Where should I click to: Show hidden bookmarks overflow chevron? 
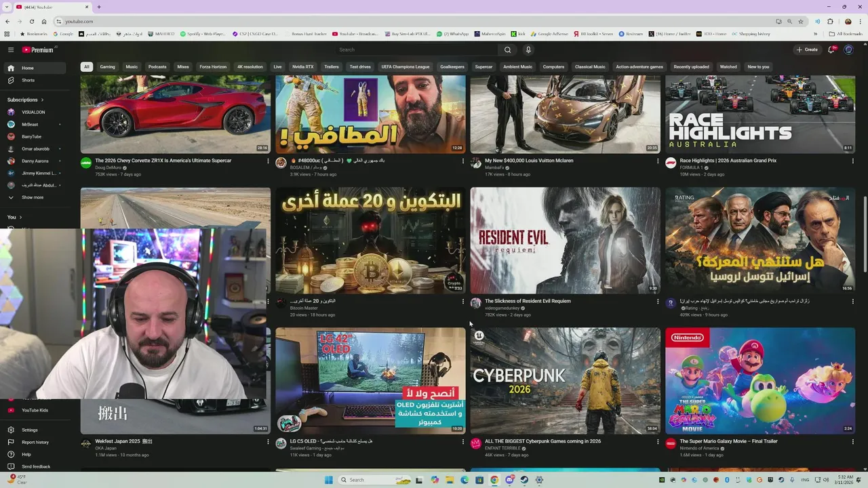[x=816, y=34]
